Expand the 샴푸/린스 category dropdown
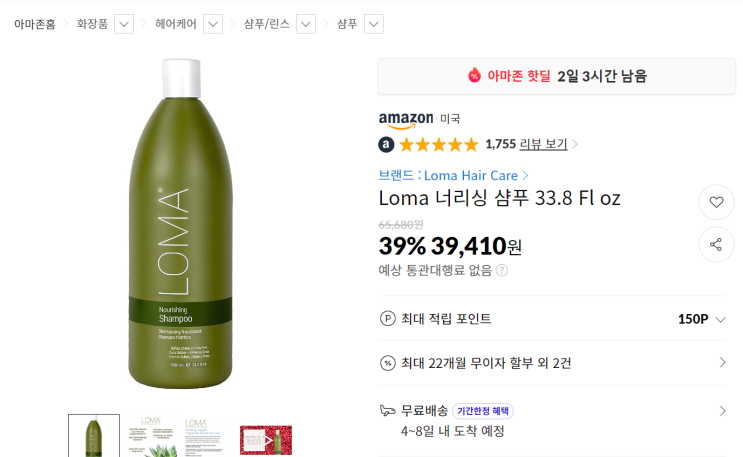The image size is (743, 457). (x=306, y=23)
